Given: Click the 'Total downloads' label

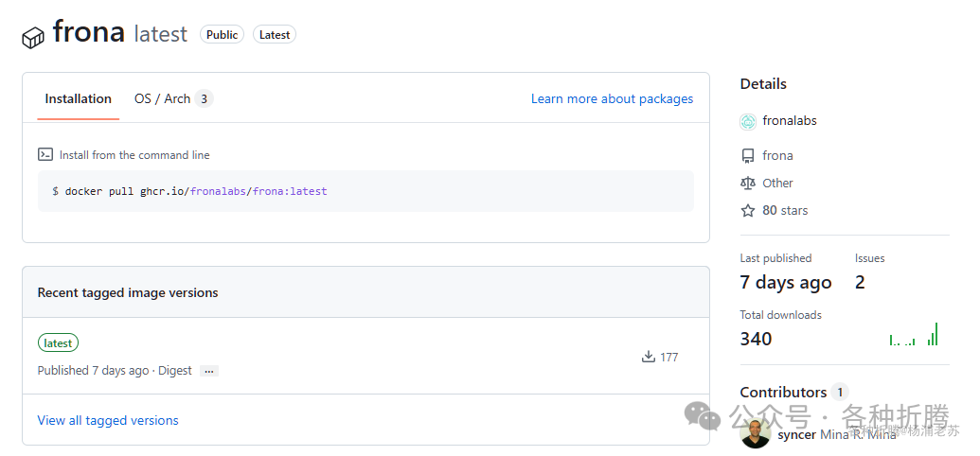Looking at the screenshot, I should [780, 315].
